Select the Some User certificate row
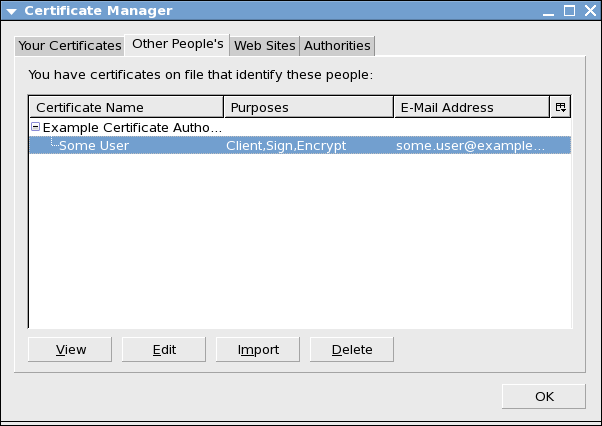Image resolution: width=602 pixels, height=426 pixels. tap(300, 145)
